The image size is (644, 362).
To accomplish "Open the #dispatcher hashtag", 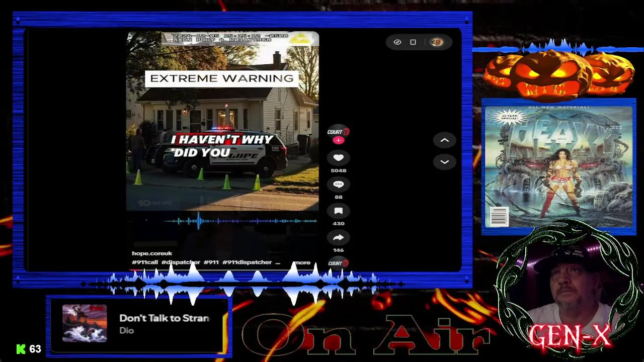I will (x=181, y=262).
